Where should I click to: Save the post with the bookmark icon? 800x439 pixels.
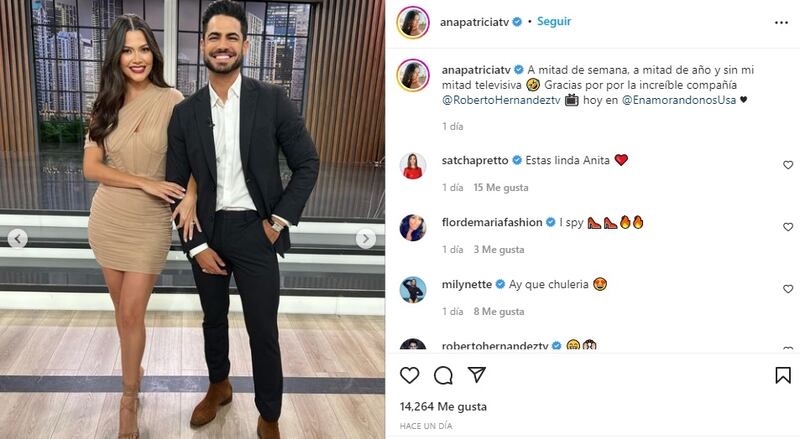click(783, 375)
